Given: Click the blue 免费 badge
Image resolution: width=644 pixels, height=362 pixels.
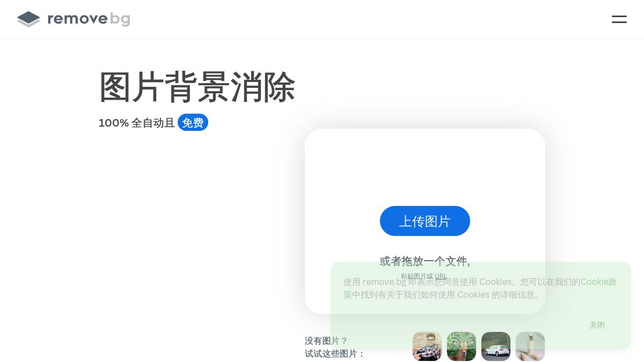Looking at the screenshot, I should (x=193, y=123).
